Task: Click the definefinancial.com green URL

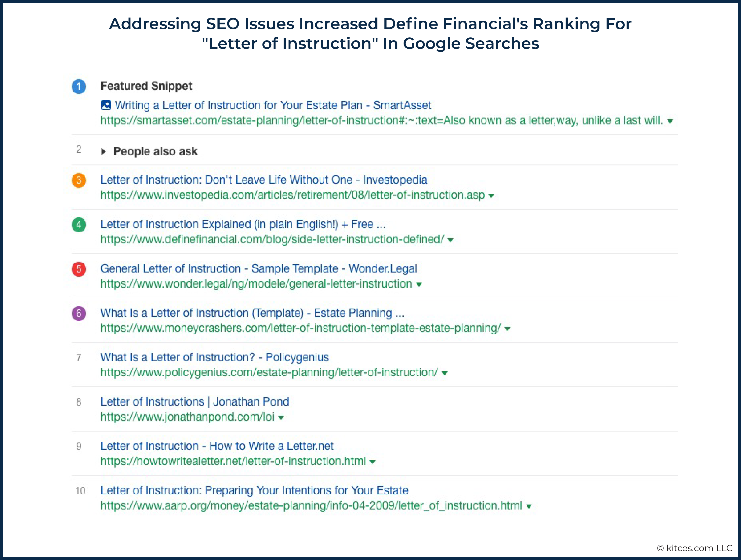Action: (x=272, y=240)
